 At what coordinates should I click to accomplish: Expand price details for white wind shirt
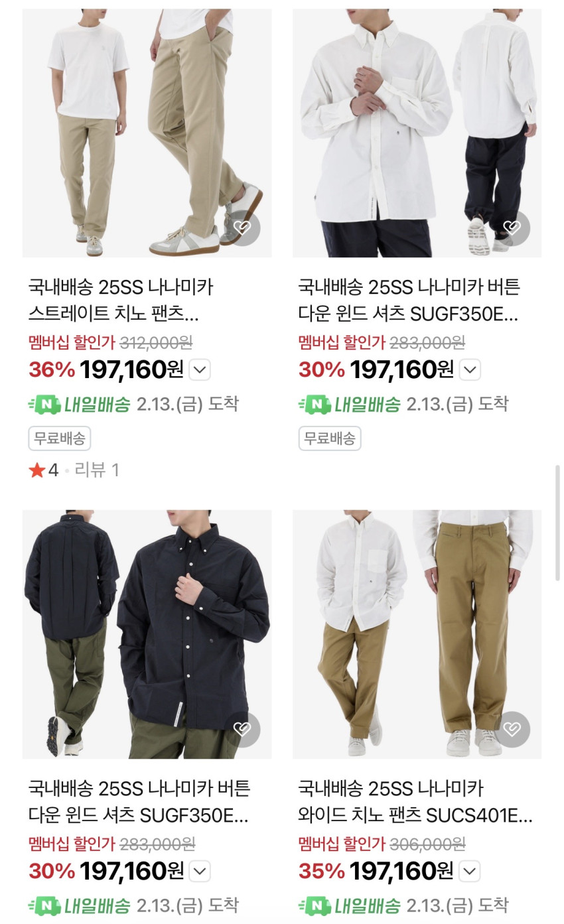[x=470, y=370]
